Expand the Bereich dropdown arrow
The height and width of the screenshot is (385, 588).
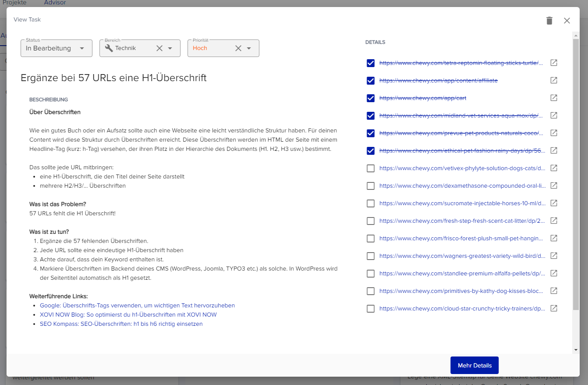[x=170, y=48]
